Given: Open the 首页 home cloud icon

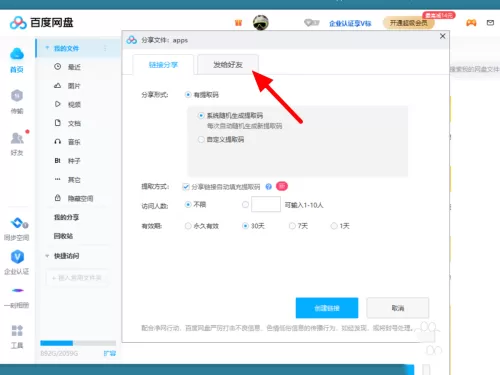Looking at the screenshot, I should [x=17, y=54].
